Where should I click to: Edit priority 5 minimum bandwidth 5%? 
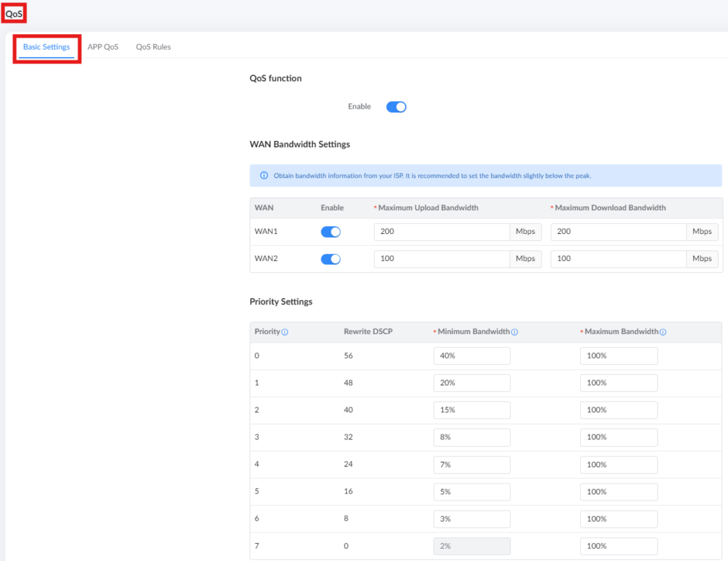point(472,492)
